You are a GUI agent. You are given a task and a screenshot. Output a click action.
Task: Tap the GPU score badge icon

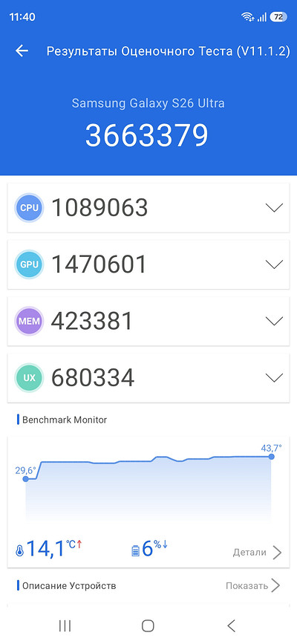[29, 264]
